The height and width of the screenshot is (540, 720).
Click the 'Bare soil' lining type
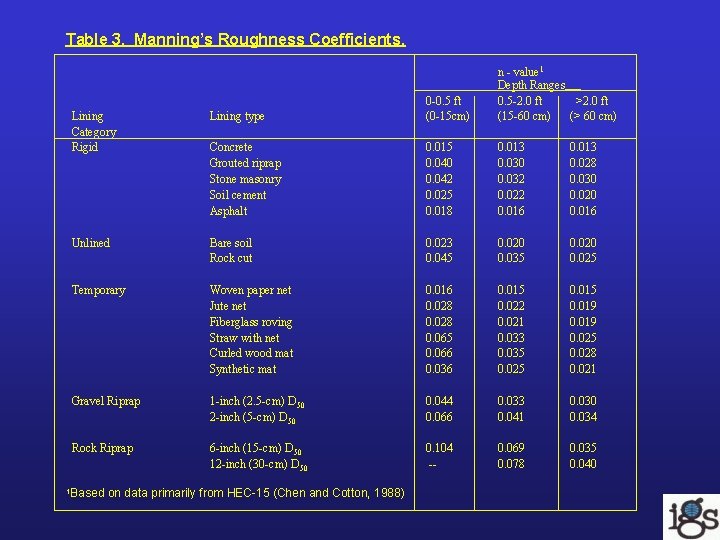coord(231,242)
